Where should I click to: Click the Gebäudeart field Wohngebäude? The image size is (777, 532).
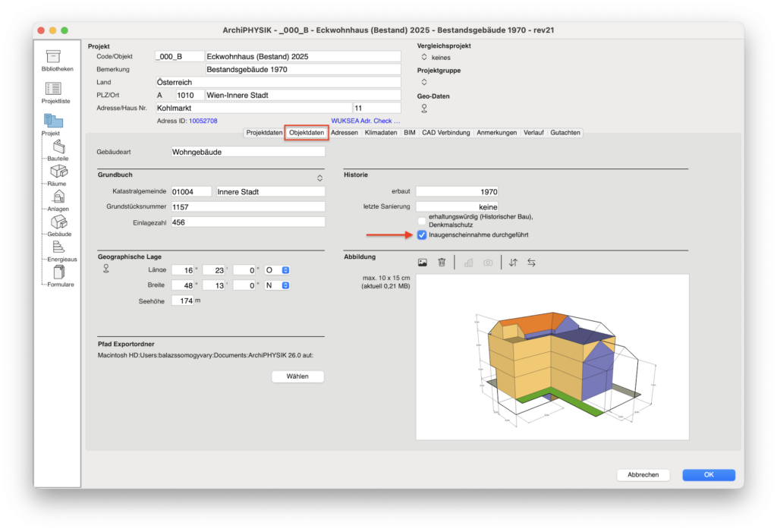pos(248,153)
